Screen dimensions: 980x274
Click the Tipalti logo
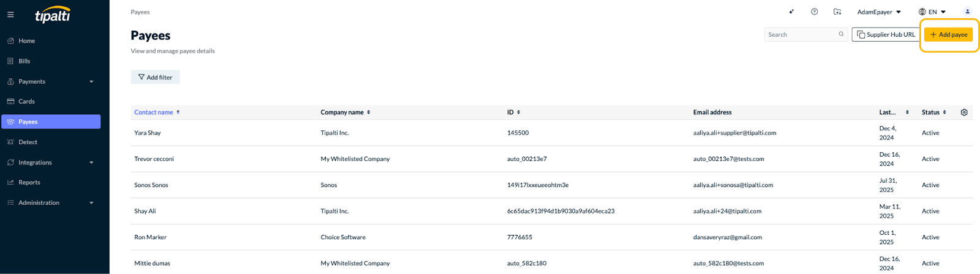tap(52, 15)
